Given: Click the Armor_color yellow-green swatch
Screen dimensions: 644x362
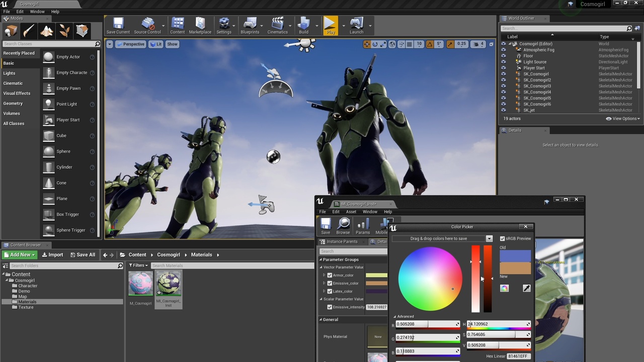Looking at the screenshot, I should coord(376,275).
